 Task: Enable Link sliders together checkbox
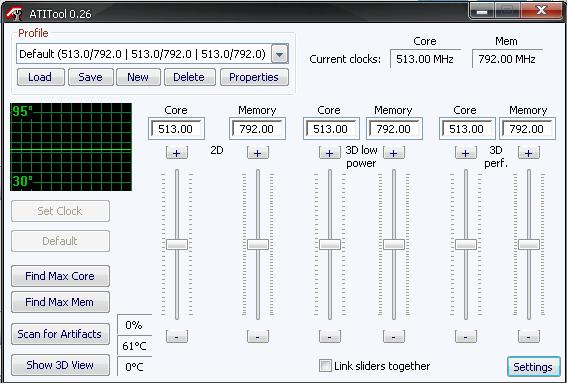(325, 366)
